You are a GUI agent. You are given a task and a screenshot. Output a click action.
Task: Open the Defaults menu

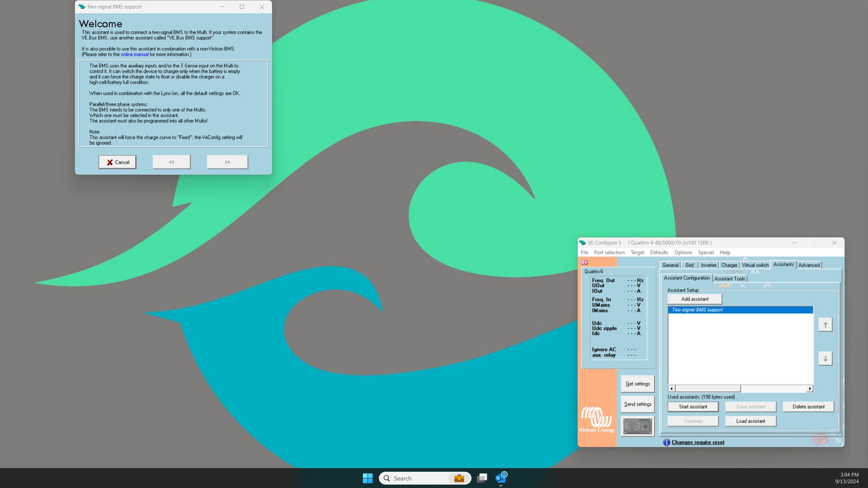[659, 253]
